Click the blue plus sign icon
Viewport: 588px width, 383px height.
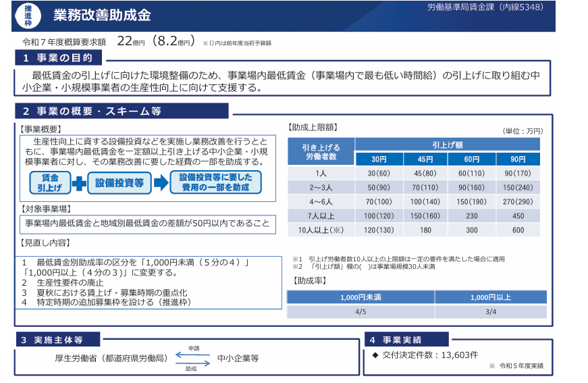click(x=78, y=183)
